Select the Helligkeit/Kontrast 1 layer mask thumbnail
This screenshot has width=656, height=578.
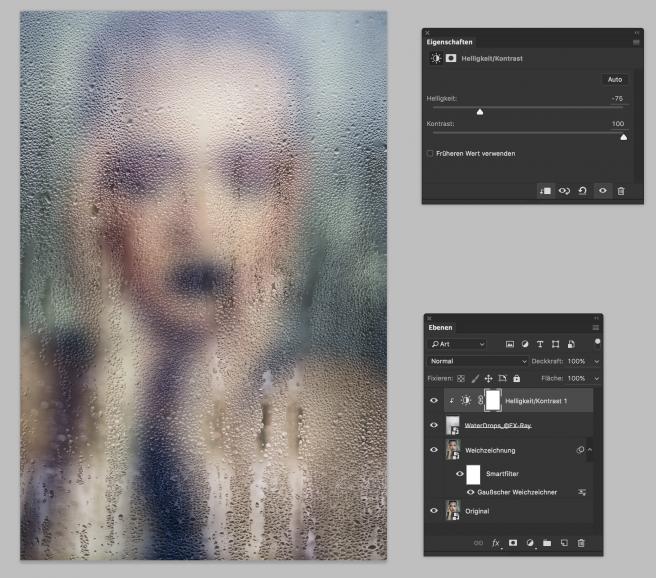[x=493, y=400]
